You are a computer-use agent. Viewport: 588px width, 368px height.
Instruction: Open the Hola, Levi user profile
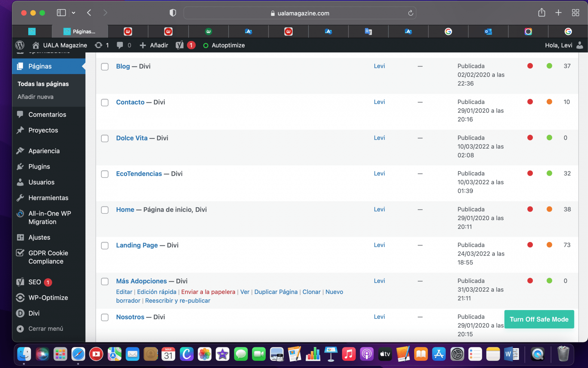(x=563, y=45)
